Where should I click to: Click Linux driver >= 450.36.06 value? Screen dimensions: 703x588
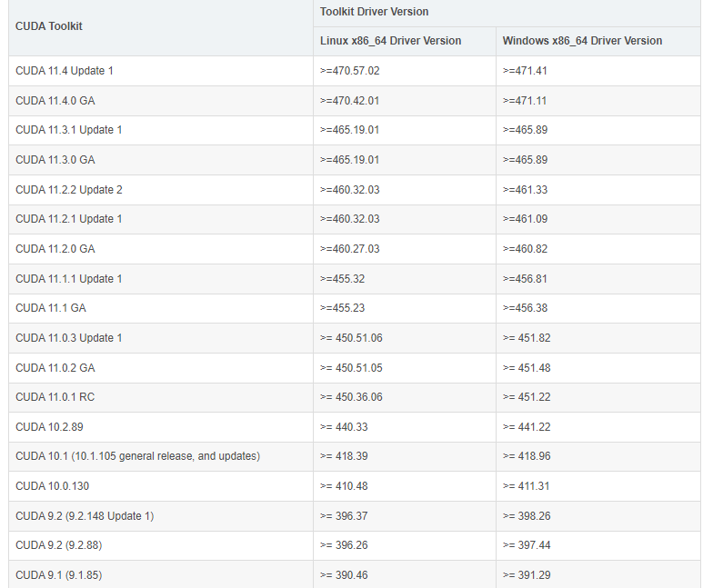(x=351, y=397)
